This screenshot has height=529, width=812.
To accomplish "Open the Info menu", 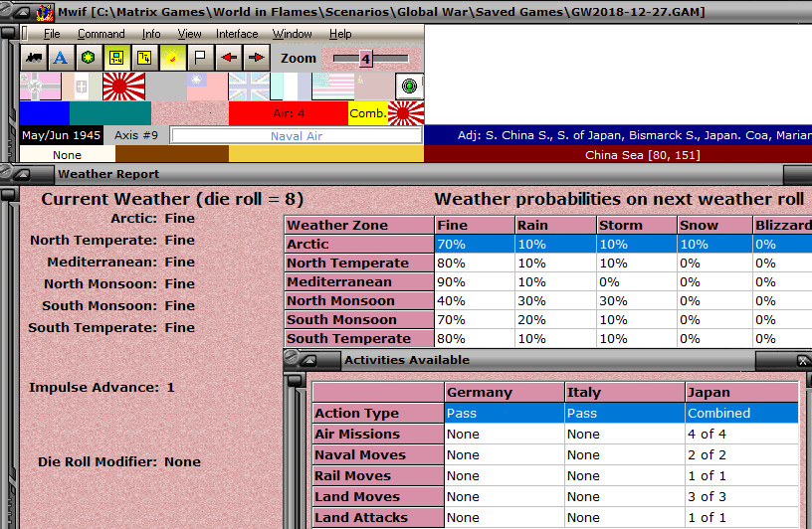I will (x=151, y=34).
